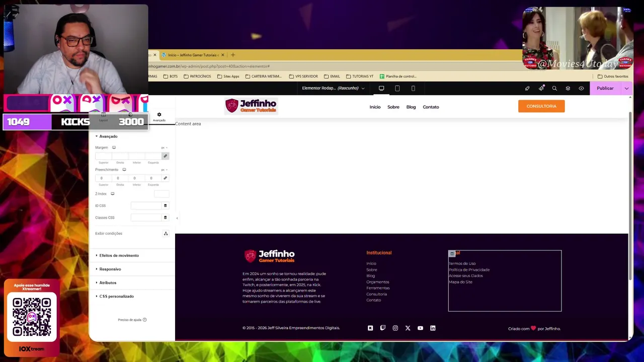Toggle linked values for Preenchimento

click(165, 178)
